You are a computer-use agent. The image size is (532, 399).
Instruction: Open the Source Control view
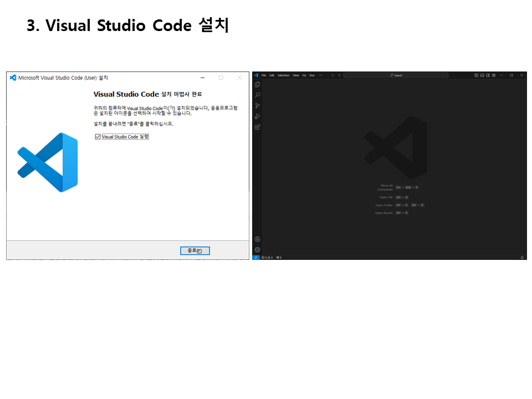(x=258, y=106)
